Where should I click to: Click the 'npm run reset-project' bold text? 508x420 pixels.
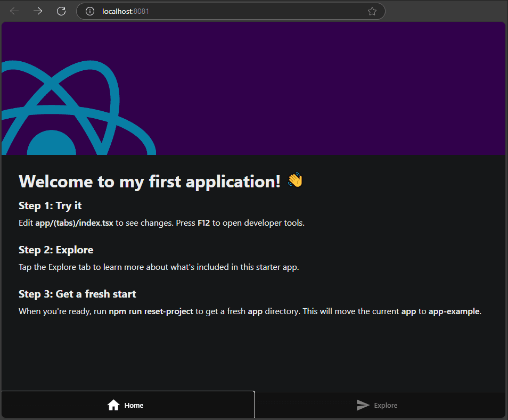click(151, 311)
